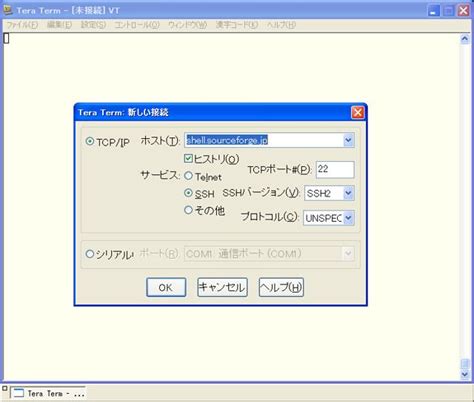Click the scrollbar up arrow in terminal
The image size is (474, 402).
[x=465, y=39]
